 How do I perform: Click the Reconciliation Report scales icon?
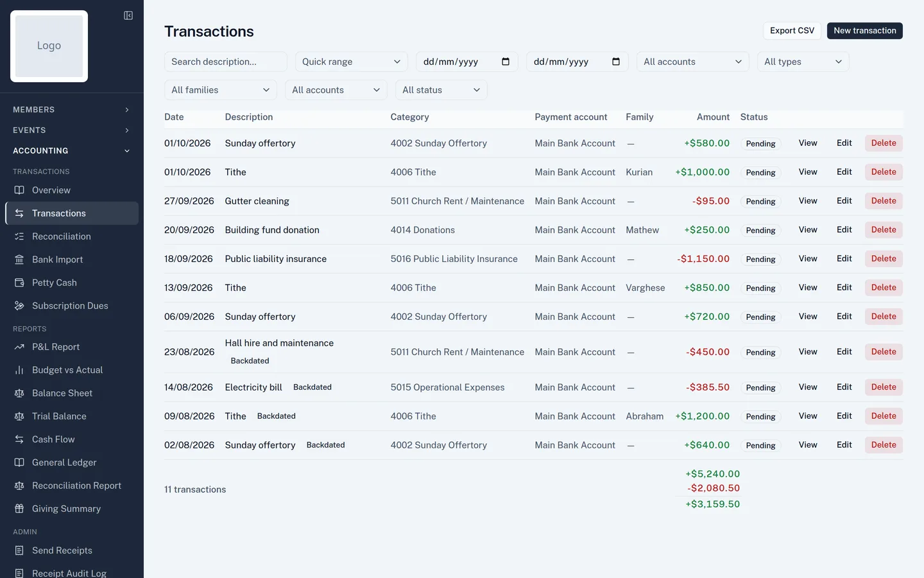19,486
